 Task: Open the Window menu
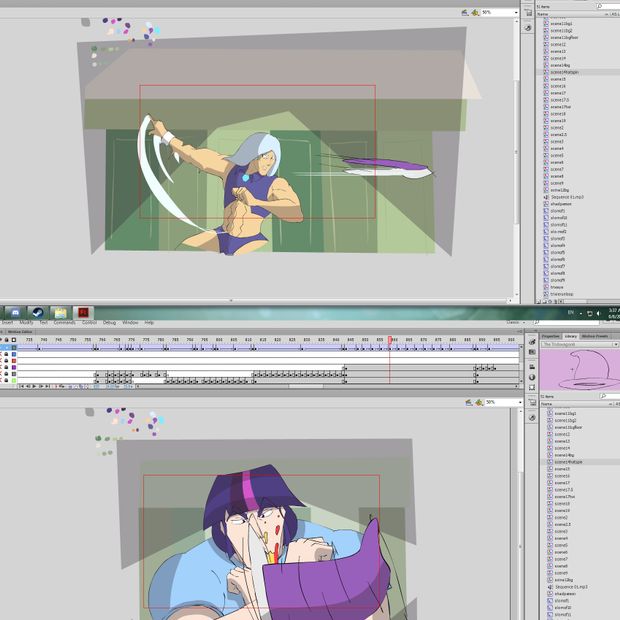[x=130, y=323]
